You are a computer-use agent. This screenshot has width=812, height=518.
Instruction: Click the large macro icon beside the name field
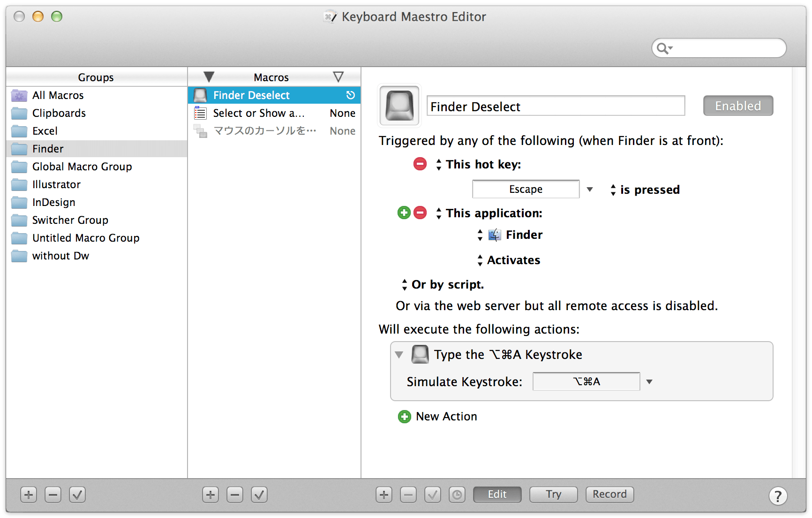399,106
